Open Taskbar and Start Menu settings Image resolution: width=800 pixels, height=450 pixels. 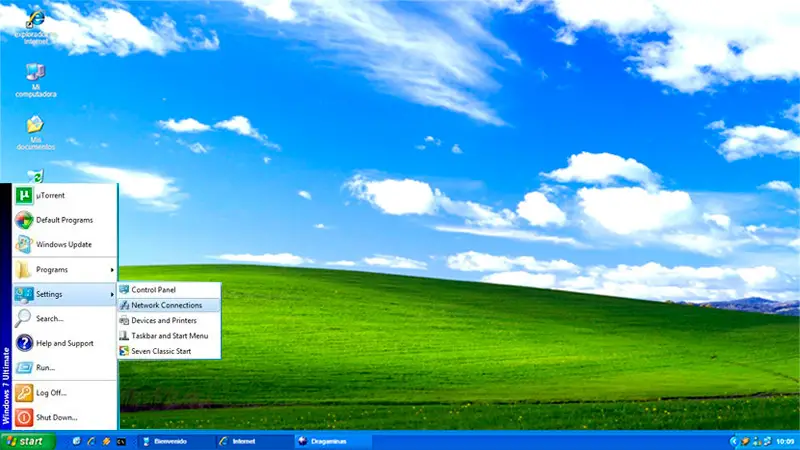pos(169,336)
